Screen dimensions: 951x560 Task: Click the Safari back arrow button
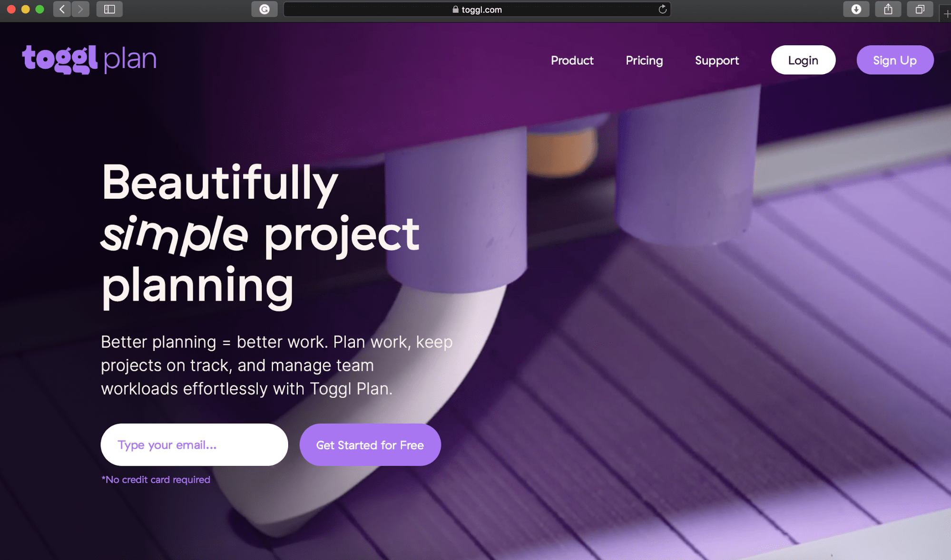point(62,9)
